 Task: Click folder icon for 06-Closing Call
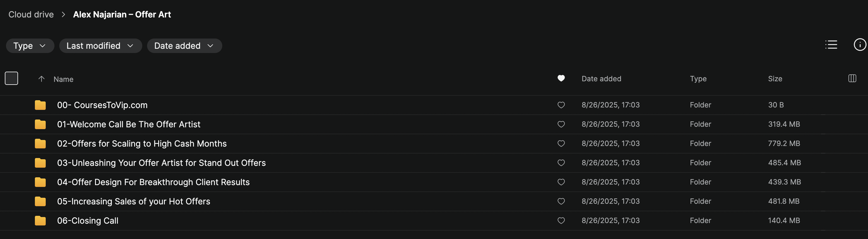[40, 221]
